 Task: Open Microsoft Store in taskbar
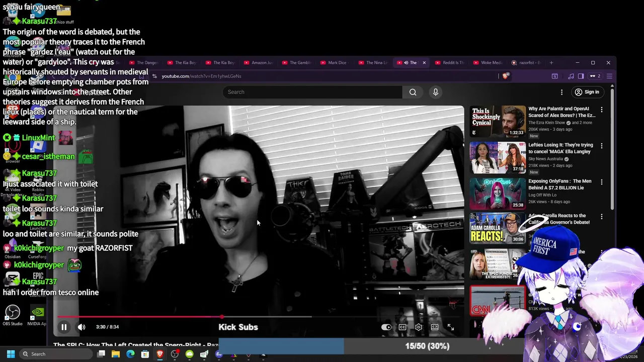(x=145, y=354)
